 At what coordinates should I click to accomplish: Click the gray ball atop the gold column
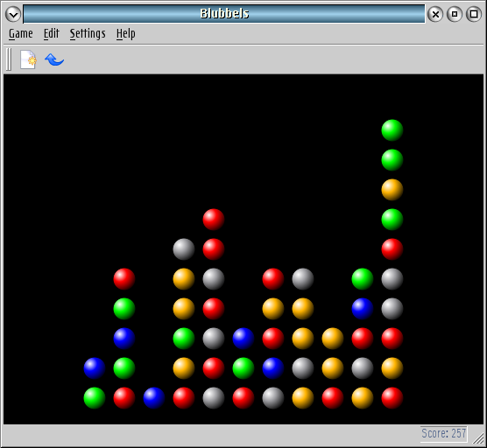pyautogui.click(x=184, y=249)
